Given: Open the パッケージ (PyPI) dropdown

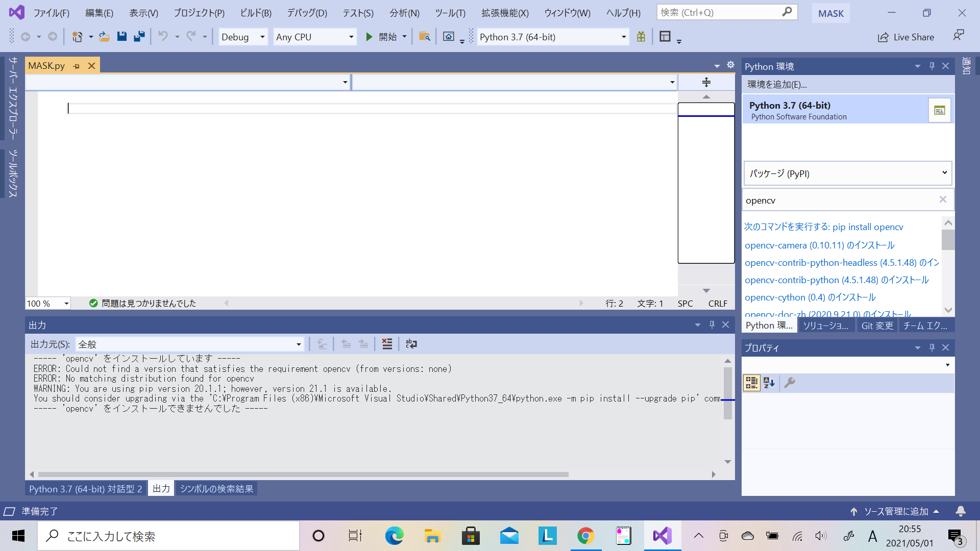Looking at the screenshot, I should (944, 173).
